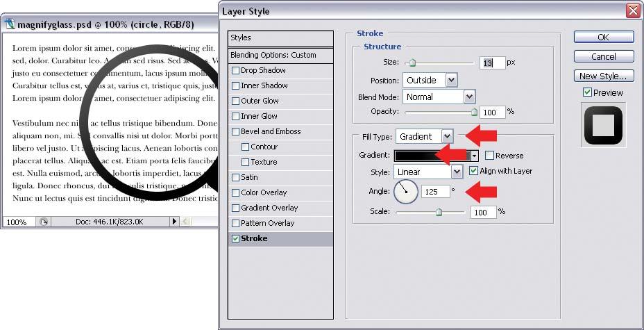The image size is (644, 330).
Task: Click the Scale percent input field
Action: coord(484,213)
